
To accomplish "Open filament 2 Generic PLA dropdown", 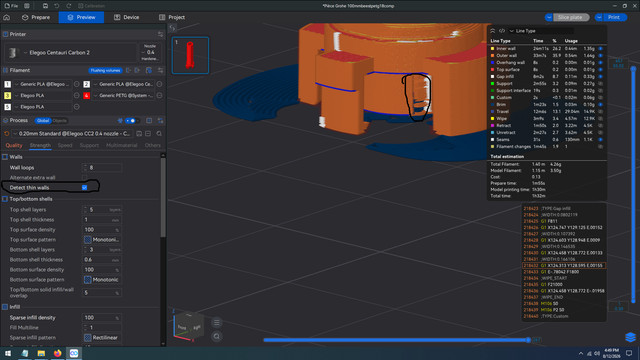I will point(124,84).
